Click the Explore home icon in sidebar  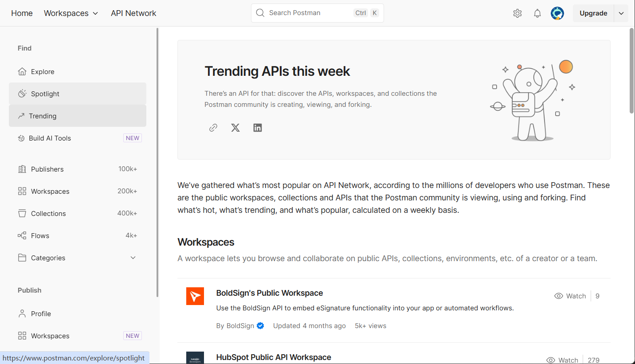(x=22, y=71)
